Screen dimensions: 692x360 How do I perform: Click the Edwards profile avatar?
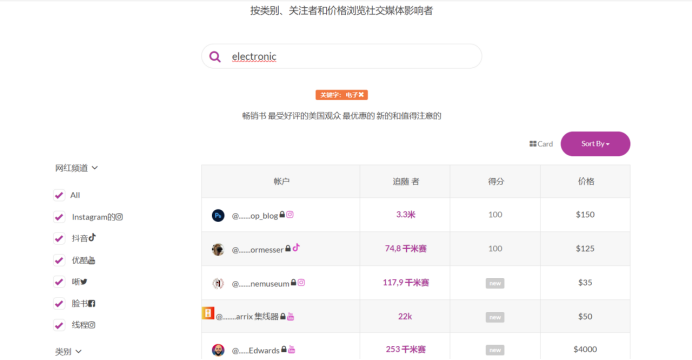218,350
